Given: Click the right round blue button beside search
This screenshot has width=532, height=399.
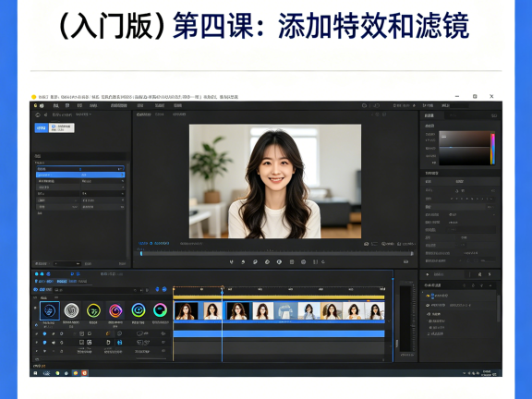Looking at the screenshot, I should coord(164,289).
